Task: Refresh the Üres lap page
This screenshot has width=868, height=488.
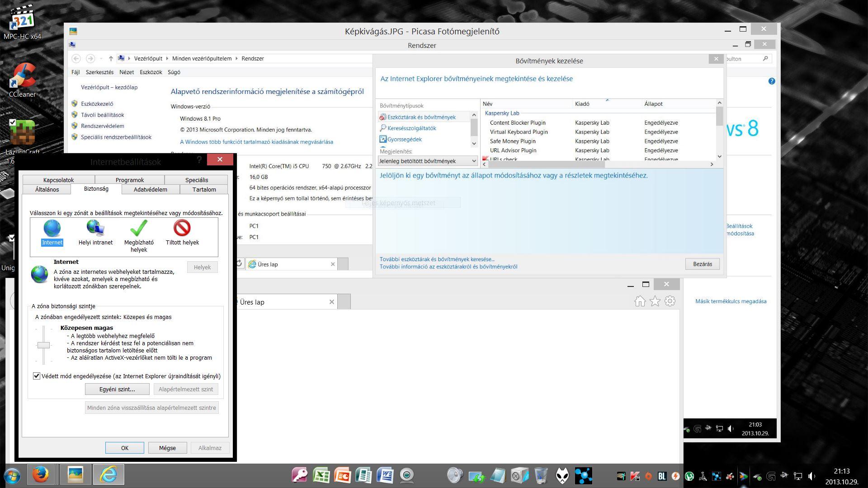Action: [240, 263]
